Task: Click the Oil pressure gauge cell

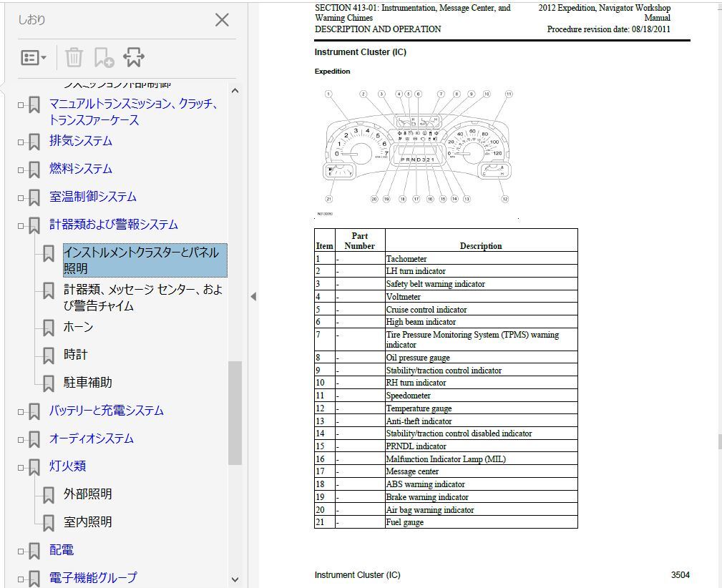Action: click(x=481, y=358)
